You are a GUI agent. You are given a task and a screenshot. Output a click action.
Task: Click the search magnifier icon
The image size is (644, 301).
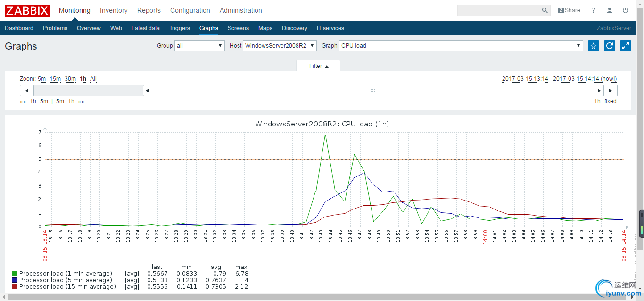click(545, 10)
